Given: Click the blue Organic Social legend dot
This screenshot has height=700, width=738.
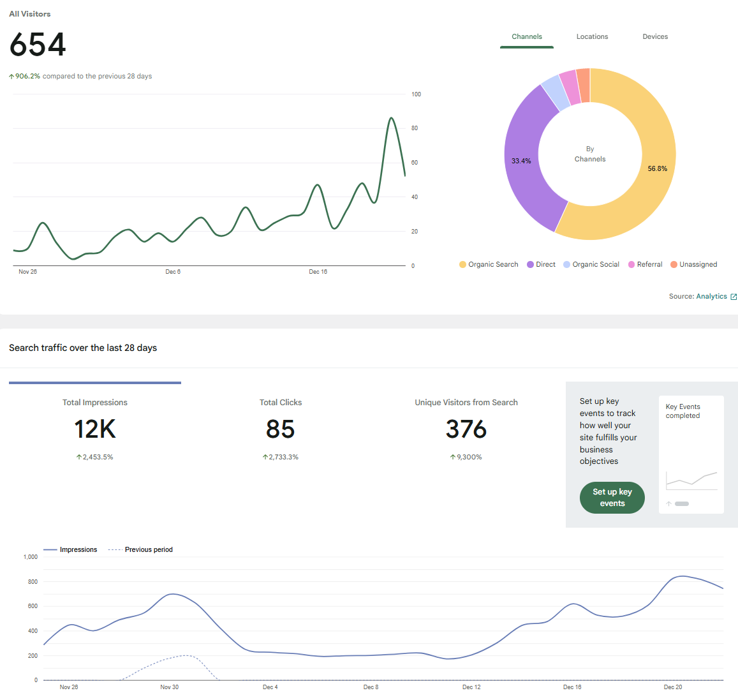Looking at the screenshot, I should click(x=567, y=264).
